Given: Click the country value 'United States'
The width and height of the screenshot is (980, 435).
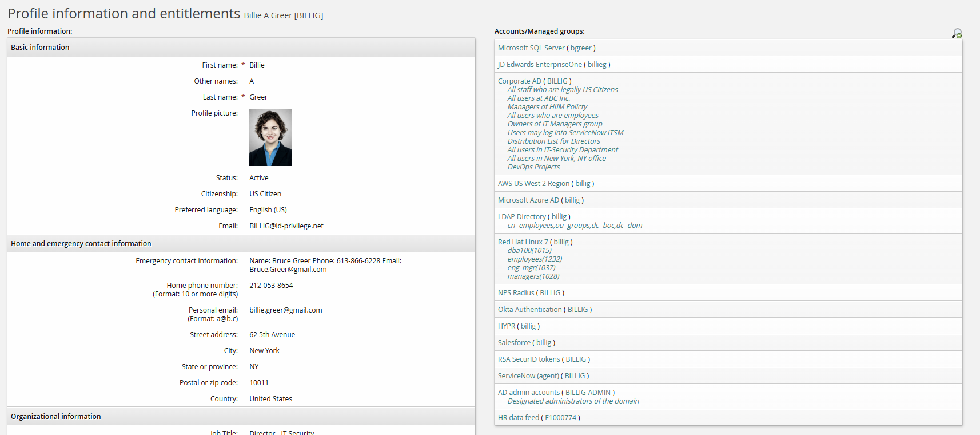Looking at the screenshot, I should pyautogui.click(x=271, y=399).
